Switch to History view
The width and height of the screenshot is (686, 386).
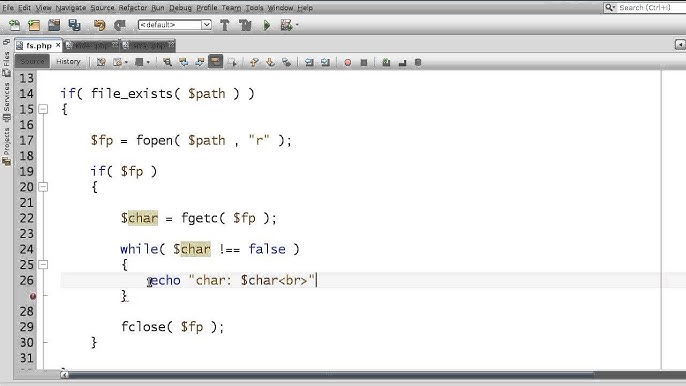(x=68, y=62)
